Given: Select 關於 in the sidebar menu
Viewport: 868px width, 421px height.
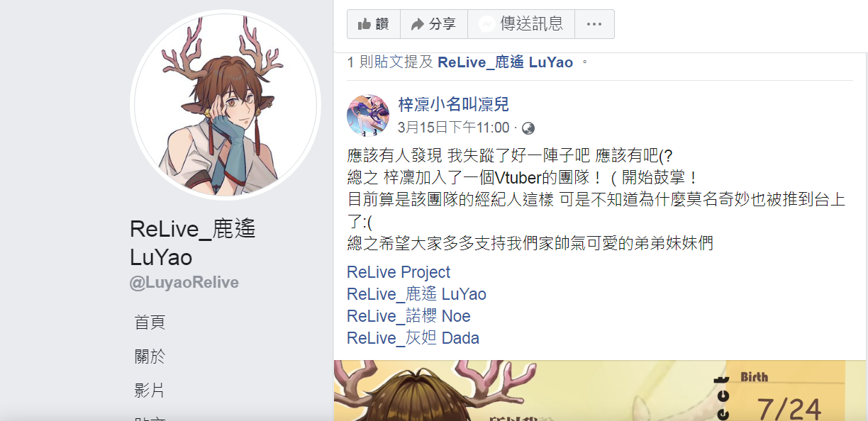Looking at the screenshot, I should 150,356.
